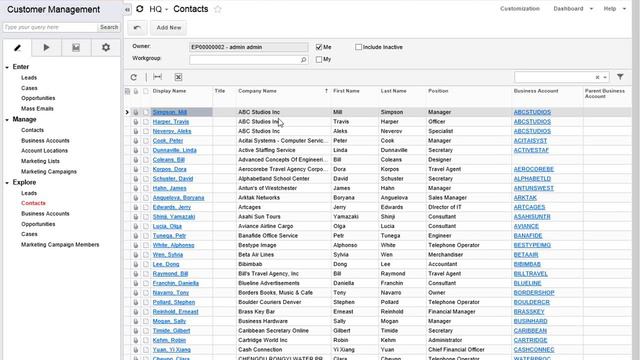Collapse the Enter section
The image size is (640, 360).
[x=7, y=67]
